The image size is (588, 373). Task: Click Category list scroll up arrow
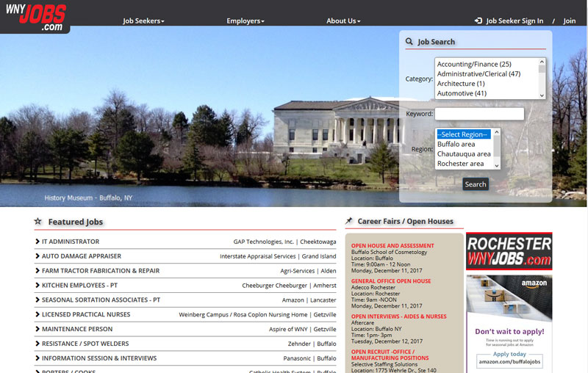[542, 62]
